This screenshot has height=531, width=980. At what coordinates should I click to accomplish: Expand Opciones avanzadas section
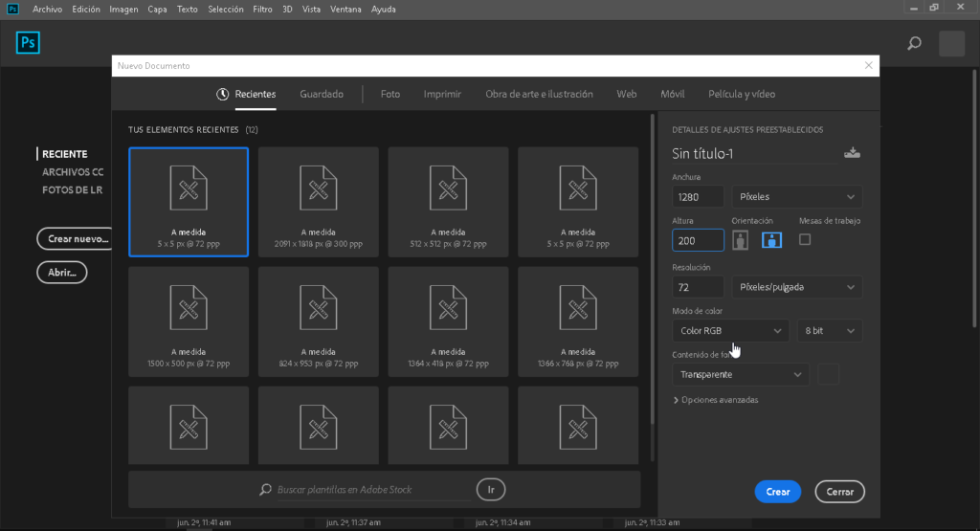pyautogui.click(x=716, y=400)
